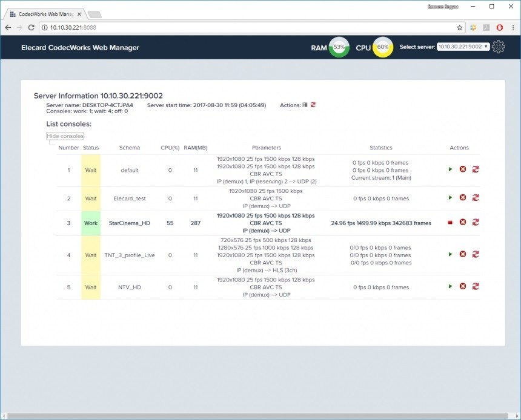Image resolution: width=521 pixels, height=420 pixels.
Task: Open the Select server dropdown
Action: click(463, 47)
